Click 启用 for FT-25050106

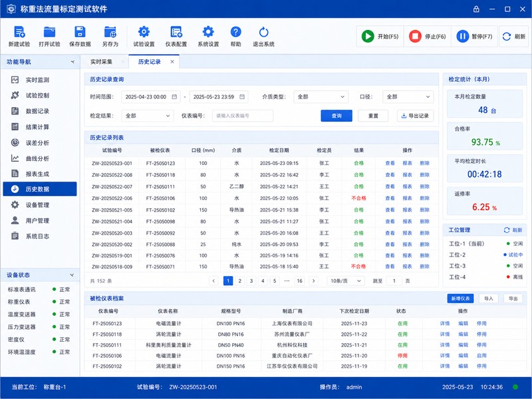click(x=481, y=356)
